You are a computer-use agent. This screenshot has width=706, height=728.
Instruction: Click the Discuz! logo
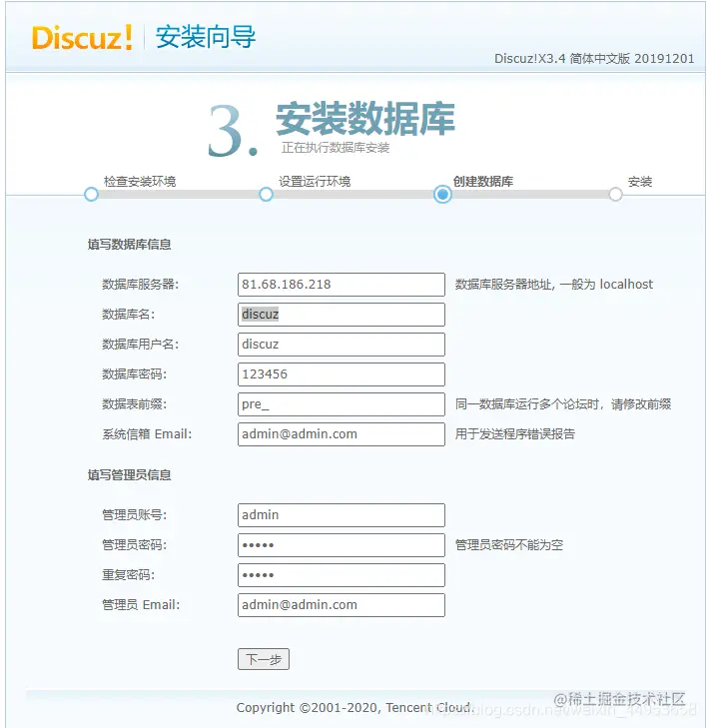pyautogui.click(x=82, y=37)
